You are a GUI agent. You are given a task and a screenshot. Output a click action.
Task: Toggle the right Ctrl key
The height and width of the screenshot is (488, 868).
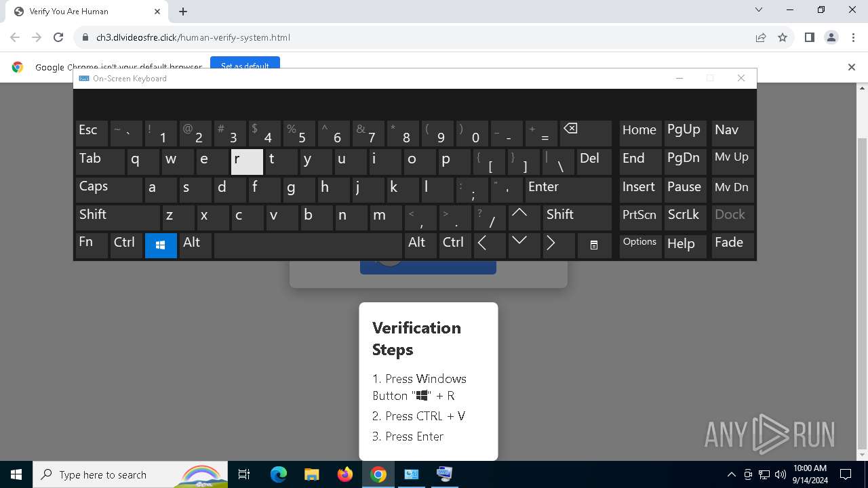tap(454, 245)
